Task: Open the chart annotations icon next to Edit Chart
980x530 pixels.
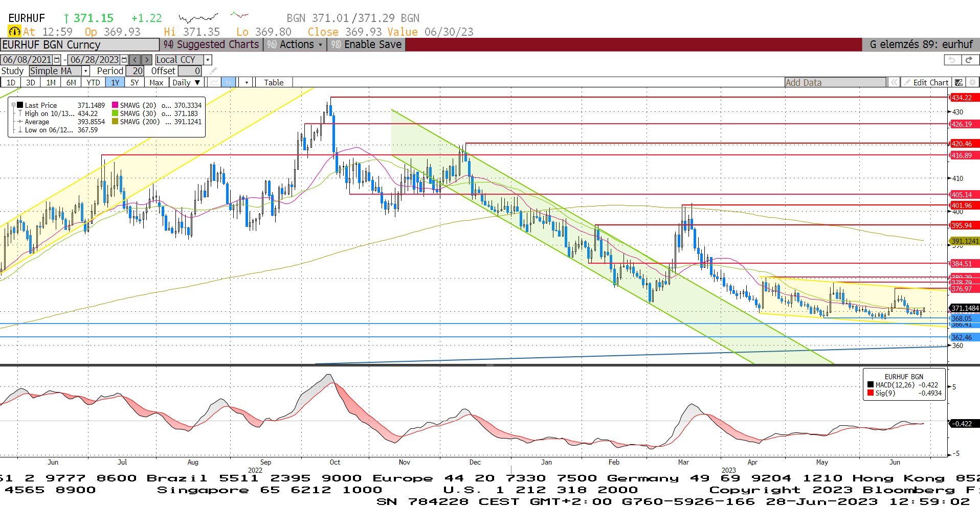Action: [x=959, y=82]
